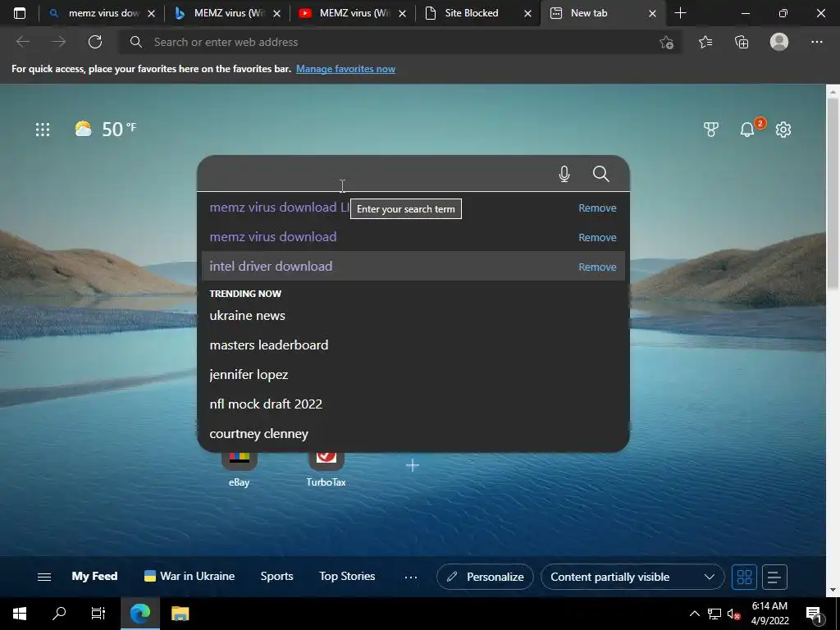Open Settings and more three-dots menu
The height and width of the screenshot is (630, 840).
point(816,42)
